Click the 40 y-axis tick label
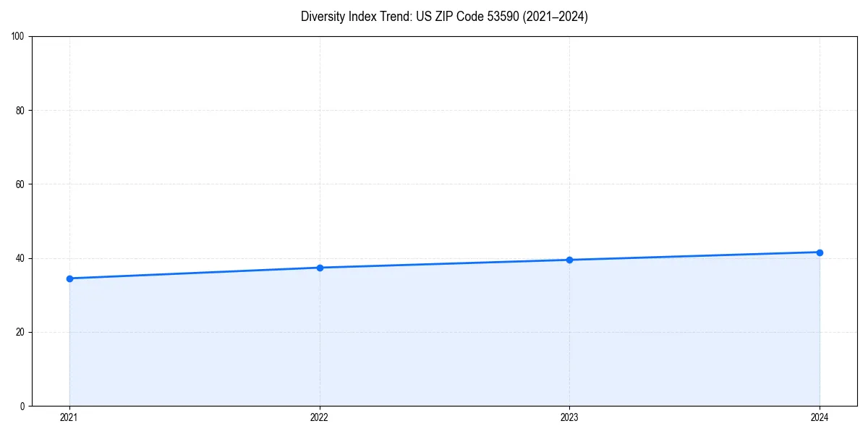The image size is (868, 434). click(20, 258)
